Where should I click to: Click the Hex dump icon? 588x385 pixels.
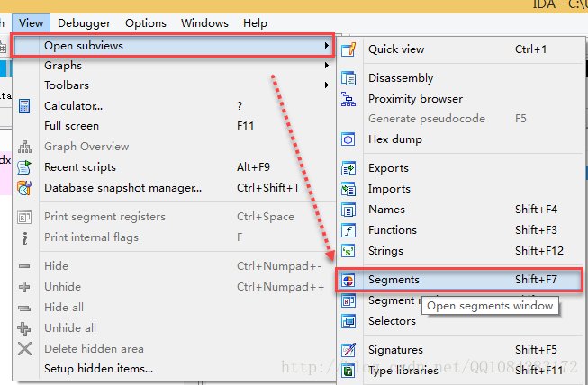pos(348,139)
